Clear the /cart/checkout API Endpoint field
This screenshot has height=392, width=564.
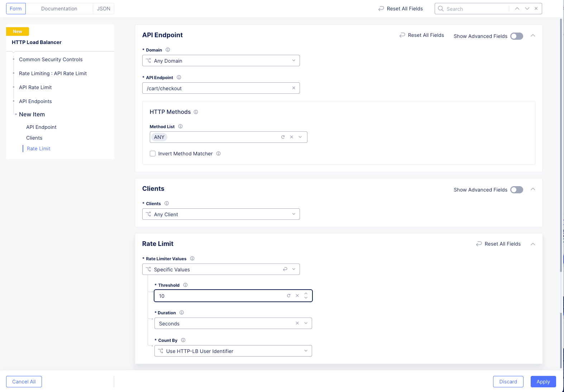click(x=293, y=88)
